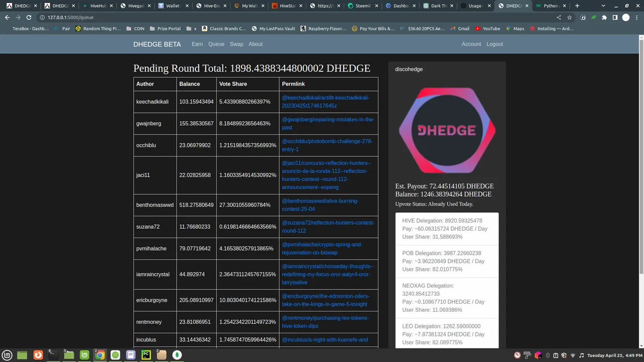Open the music note tray icon

coord(581,355)
